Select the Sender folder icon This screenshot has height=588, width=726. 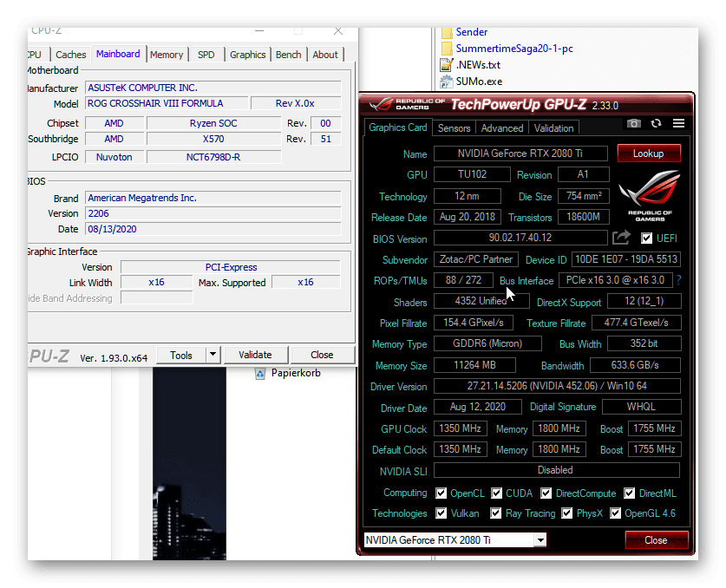[447, 32]
